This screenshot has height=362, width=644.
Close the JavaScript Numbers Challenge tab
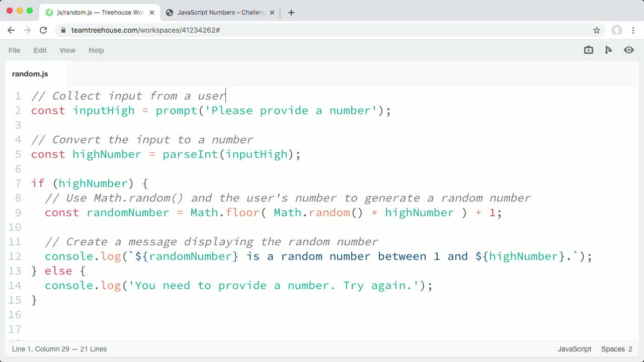pos(272,13)
